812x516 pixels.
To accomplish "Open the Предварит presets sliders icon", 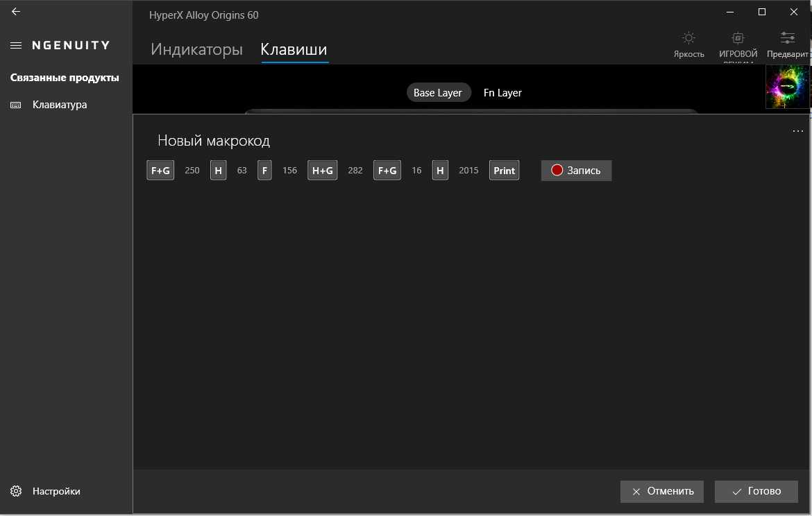I will coord(788,38).
